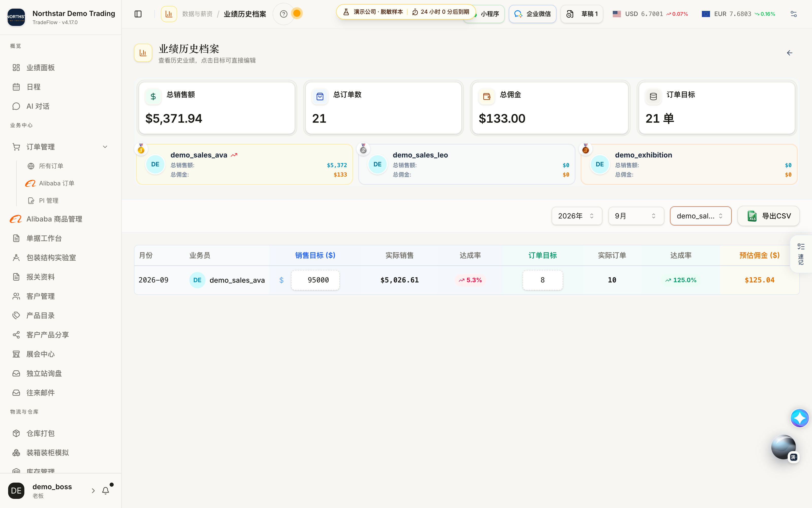Open the demo_sal... salesperson dropdown
The height and width of the screenshot is (508, 812).
pyautogui.click(x=701, y=216)
